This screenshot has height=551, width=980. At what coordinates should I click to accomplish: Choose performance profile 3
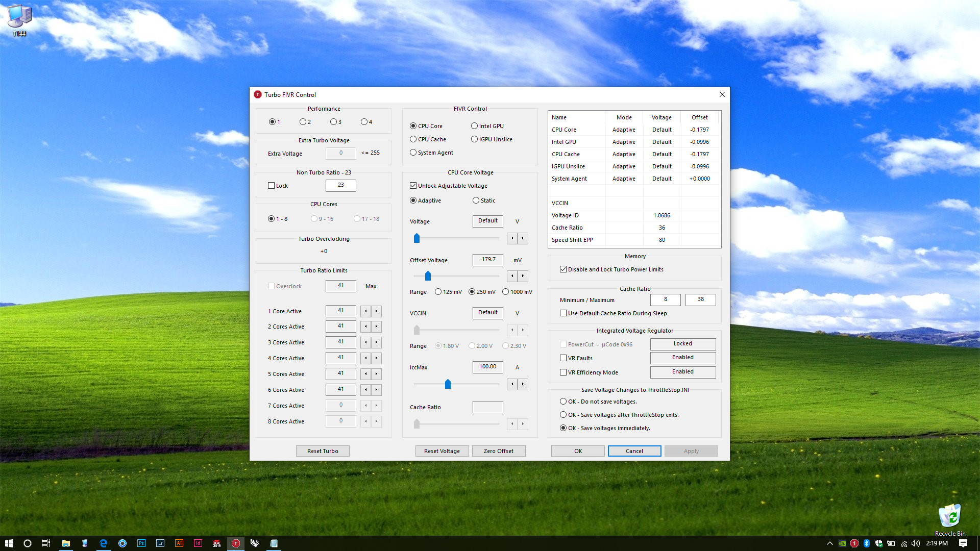(333, 122)
